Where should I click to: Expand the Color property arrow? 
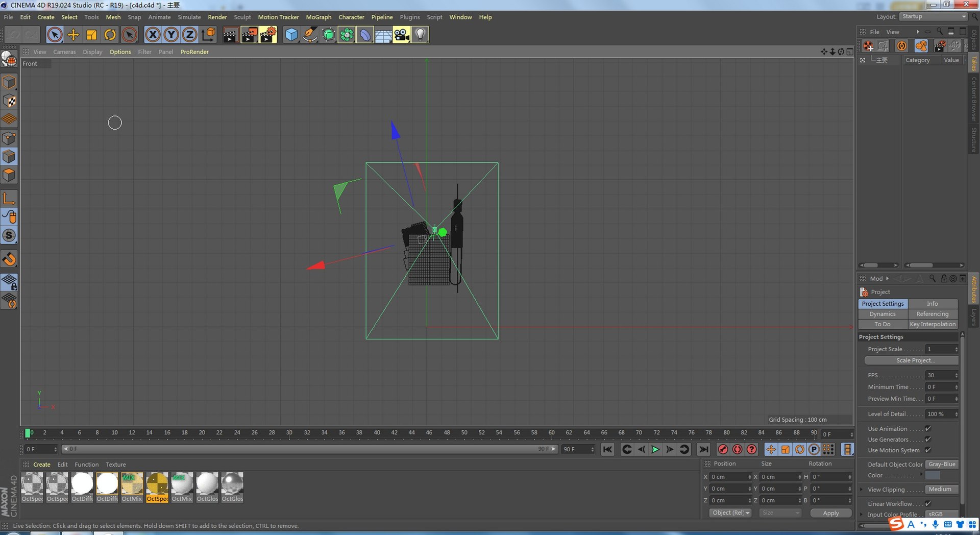click(x=921, y=475)
